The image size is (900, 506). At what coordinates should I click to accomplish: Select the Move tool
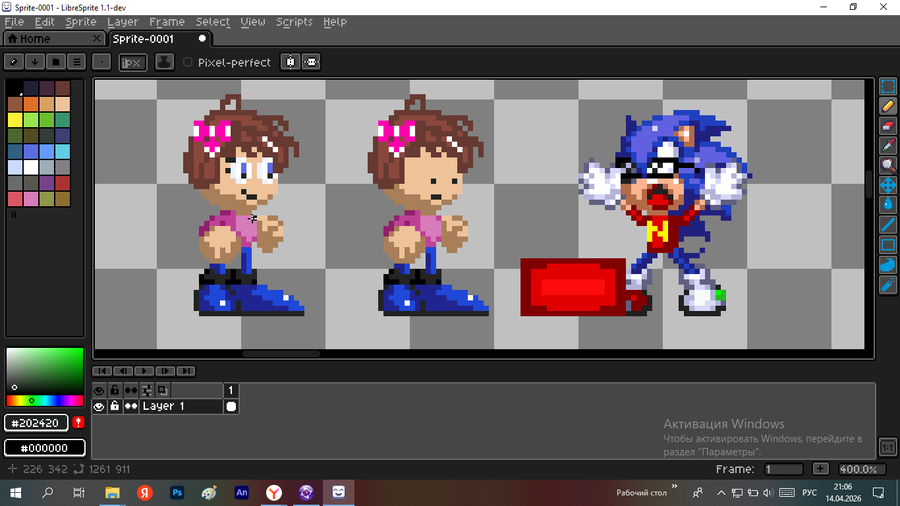coord(888,185)
